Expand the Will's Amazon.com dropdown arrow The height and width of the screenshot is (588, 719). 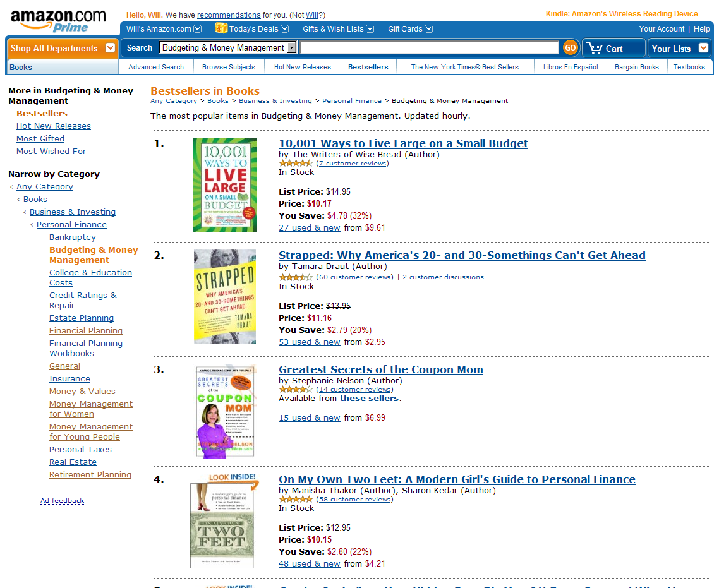[198, 28]
